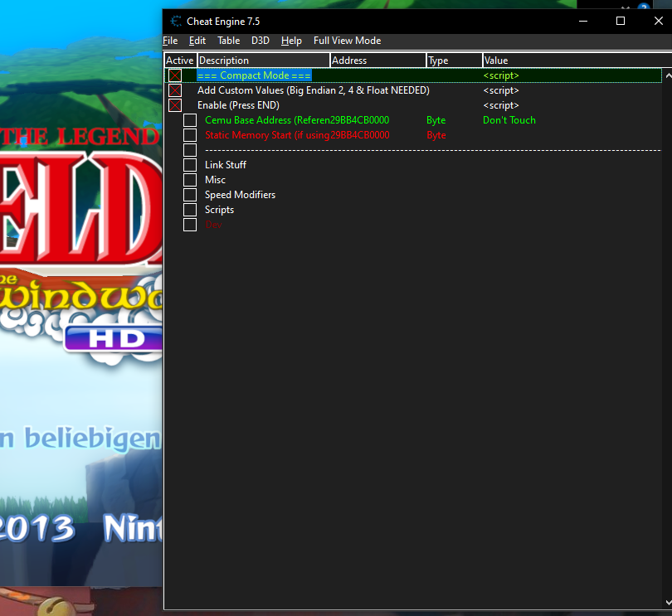Maximize the Cheat Engine window
Screen dimensions: 672x616
[620, 21]
